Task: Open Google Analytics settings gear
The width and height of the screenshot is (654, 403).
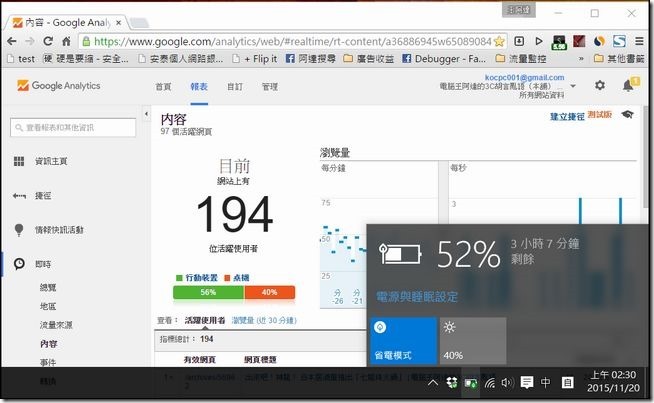Action: pos(600,85)
